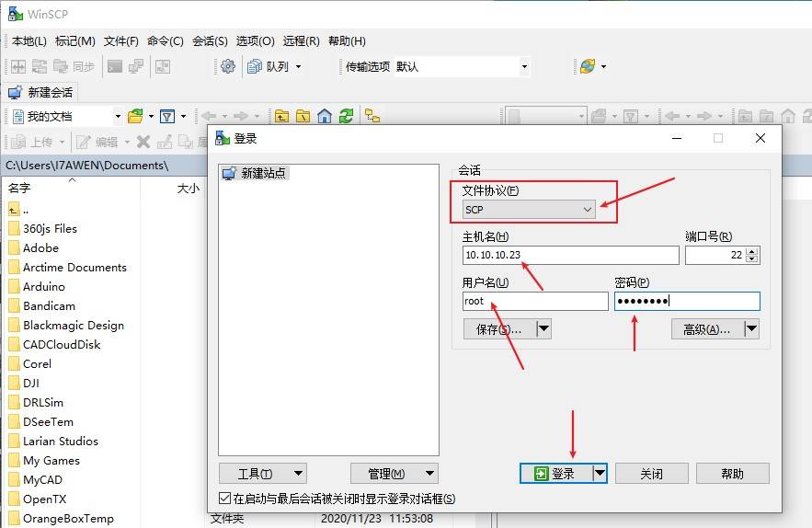Click the remote panel Back arrow

[672, 116]
